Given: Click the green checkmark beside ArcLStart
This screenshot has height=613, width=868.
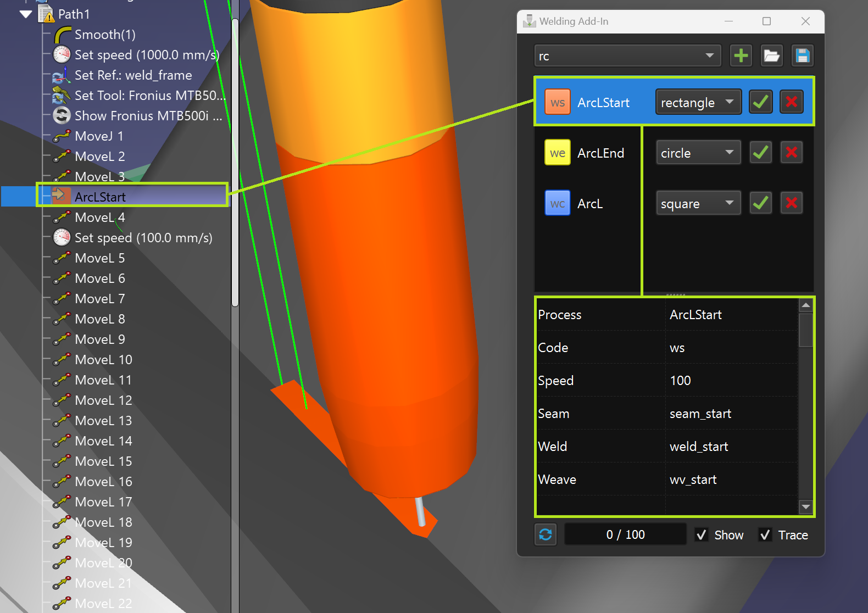Looking at the screenshot, I should [760, 102].
